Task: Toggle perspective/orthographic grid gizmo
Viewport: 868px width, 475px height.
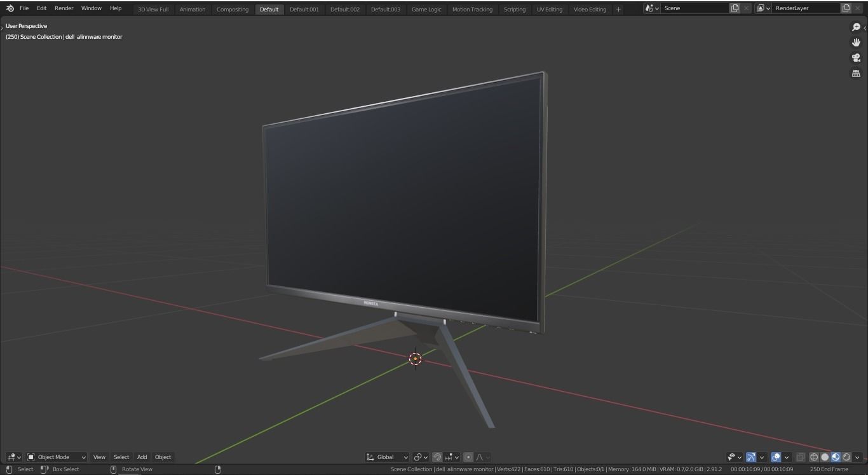Action: pyautogui.click(x=856, y=73)
